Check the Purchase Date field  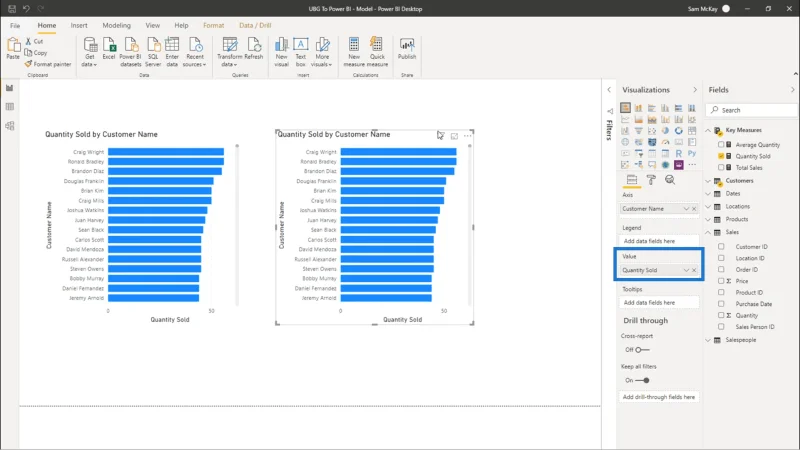(x=721, y=304)
